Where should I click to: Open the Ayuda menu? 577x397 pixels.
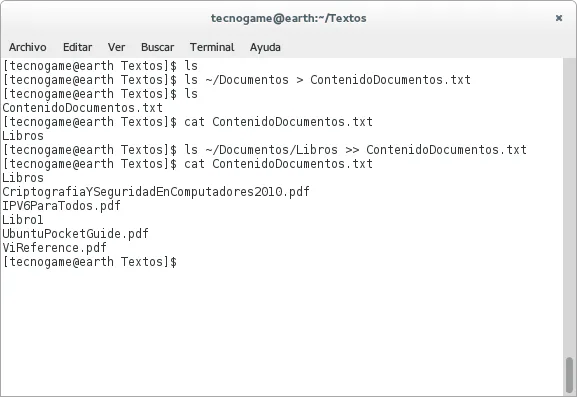coord(265,47)
